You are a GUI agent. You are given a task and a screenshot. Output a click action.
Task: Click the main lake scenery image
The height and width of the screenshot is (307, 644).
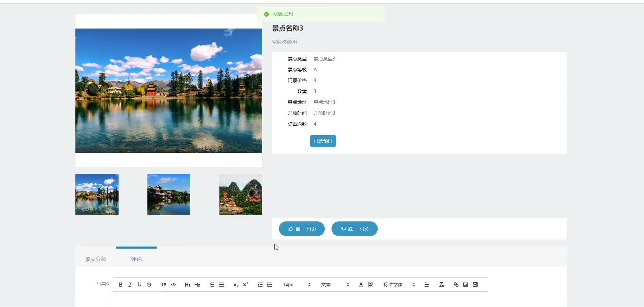(169, 91)
